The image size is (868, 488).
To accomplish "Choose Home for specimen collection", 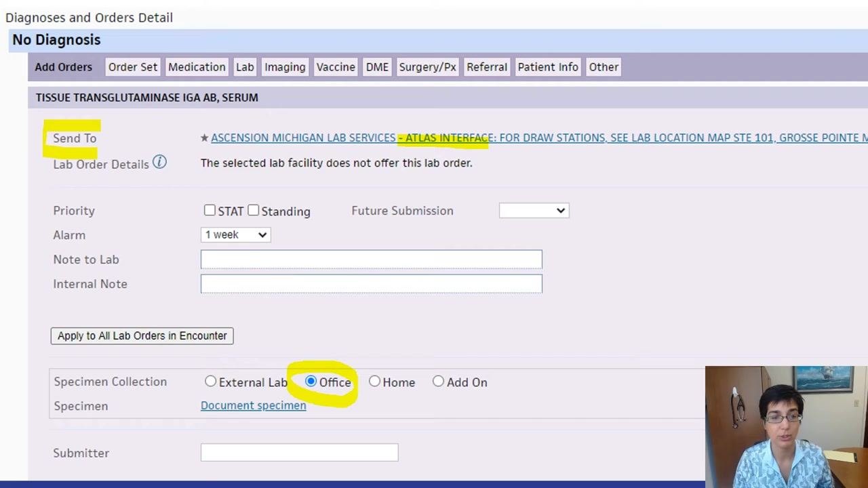I will pos(374,382).
